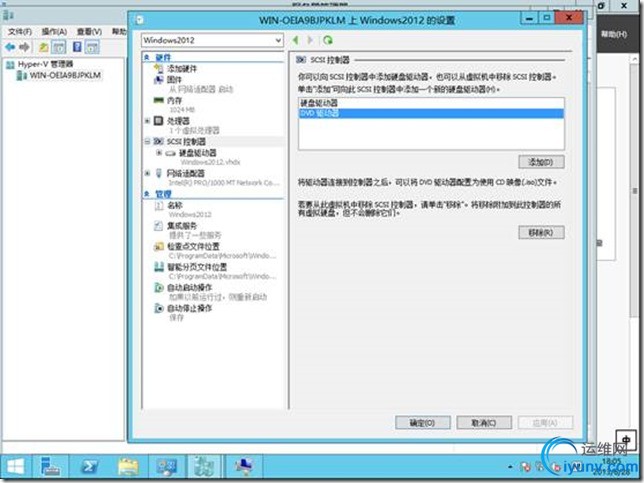Image resolution: width=644 pixels, height=483 pixels.
Task: Click 帮助(H) in the dark top-right panel
Action: point(614,34)
